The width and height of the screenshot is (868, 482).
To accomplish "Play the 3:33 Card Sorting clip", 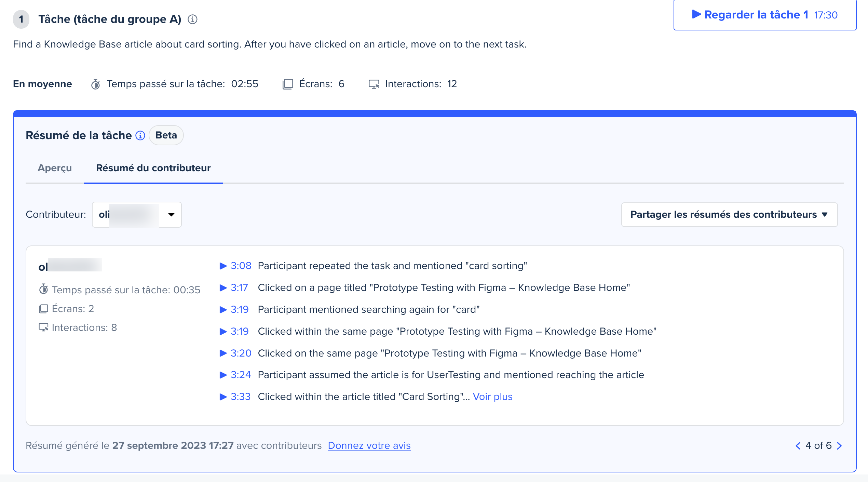I will [235, 397].
